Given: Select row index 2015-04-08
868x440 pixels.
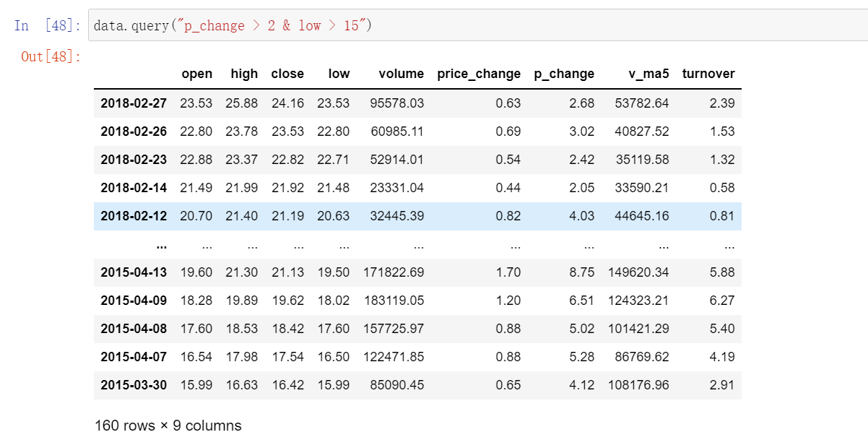Looking at the screenshot, I should pos(134,329).
